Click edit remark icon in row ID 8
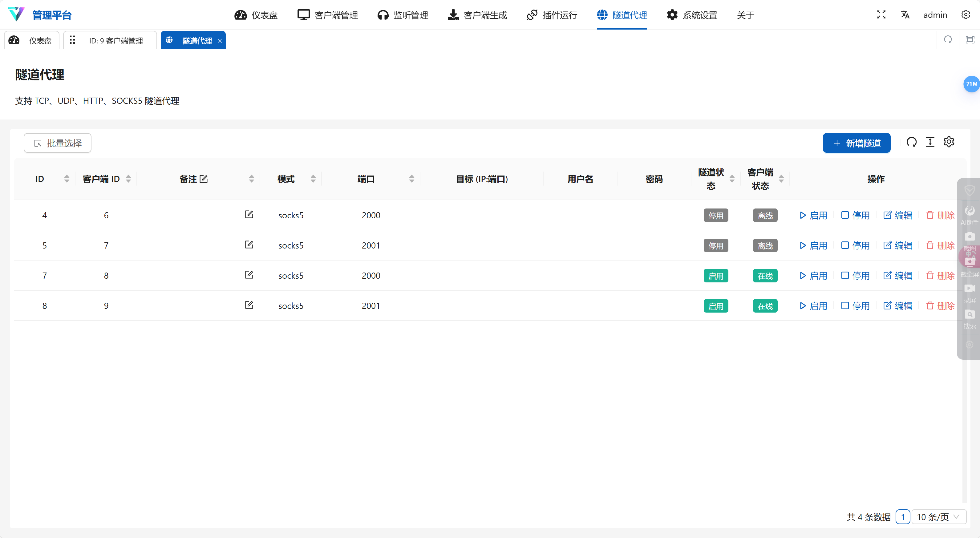980x538 pixels. coord(249,305)
